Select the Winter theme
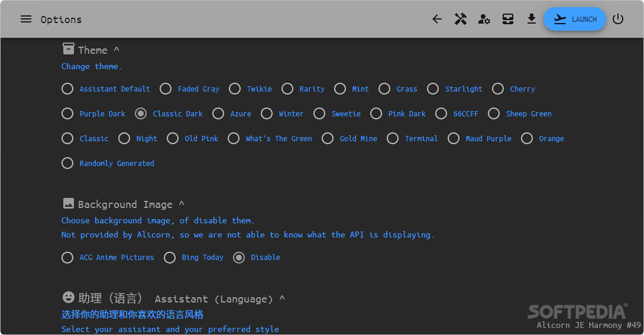Screen dimensions: 644x335 [x=267, y=113]
